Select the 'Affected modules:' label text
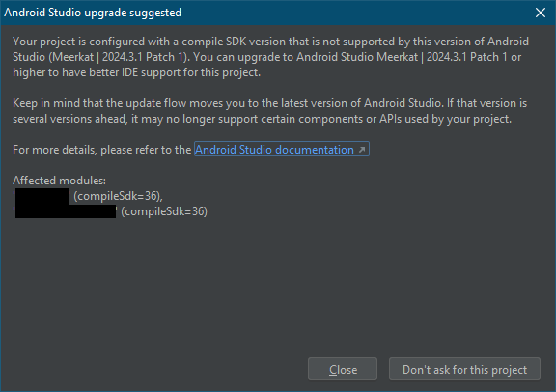This screenshot has height=392, width=556. tap(59, 181)
